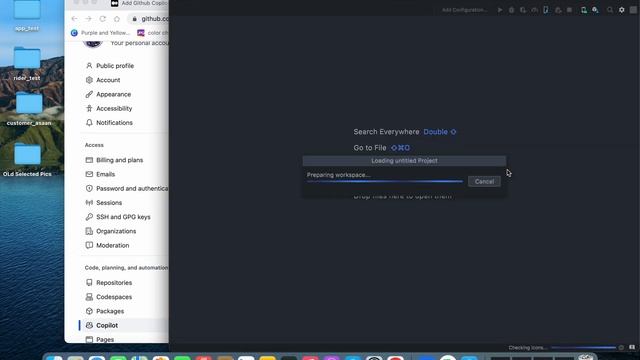This screenshot has width=640, height=360.
Task: Click the Appearance paintbrush icon
Action: pos(89,94)
